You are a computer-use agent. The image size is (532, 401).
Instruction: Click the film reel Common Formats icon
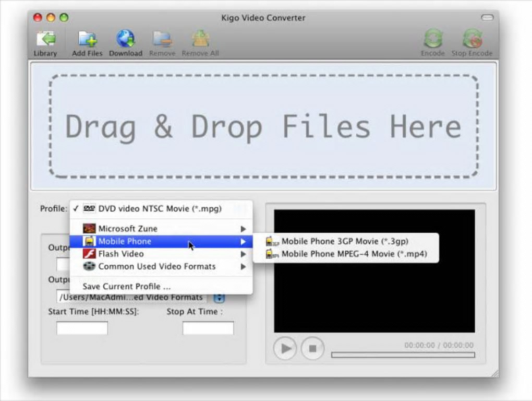pos(89,266)
